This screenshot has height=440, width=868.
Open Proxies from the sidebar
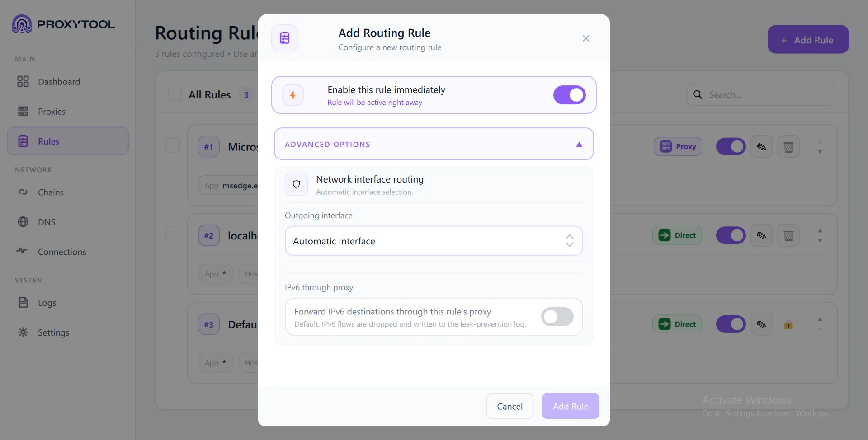[x=68, y=112]
